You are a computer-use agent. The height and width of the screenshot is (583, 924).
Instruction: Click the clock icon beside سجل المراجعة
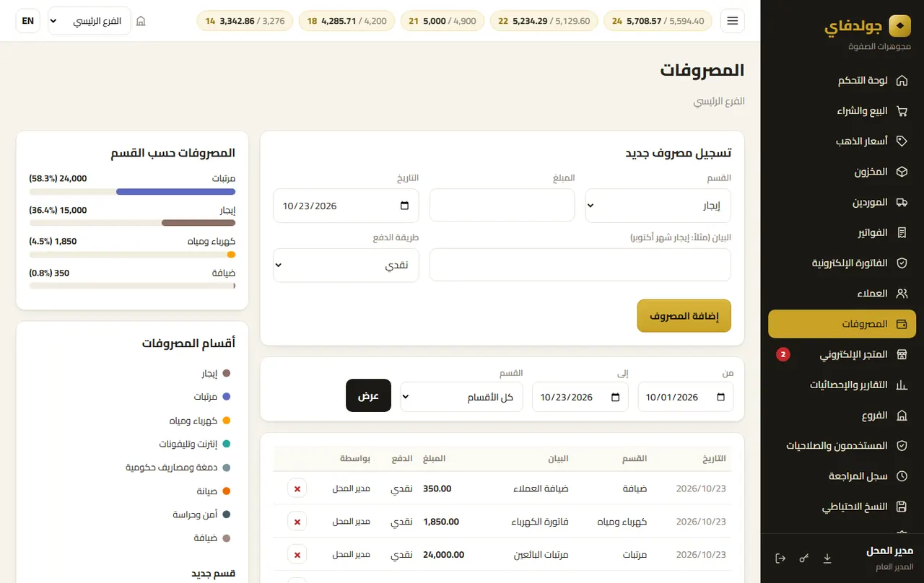[902, 476]
